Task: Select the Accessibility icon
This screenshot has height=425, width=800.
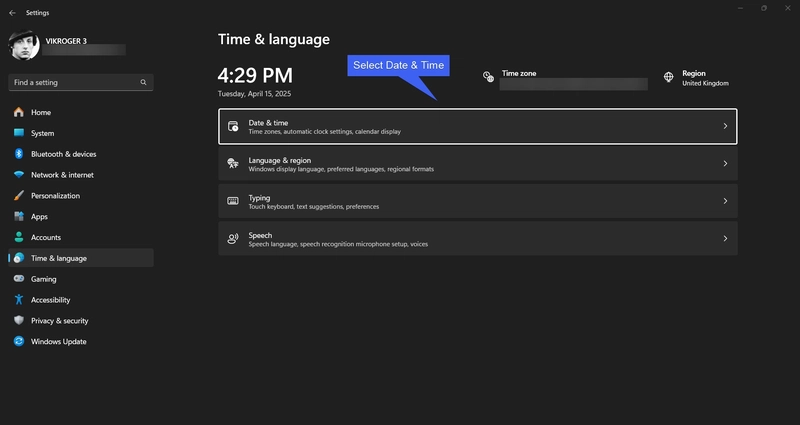Action: click(x=18, y=300)
